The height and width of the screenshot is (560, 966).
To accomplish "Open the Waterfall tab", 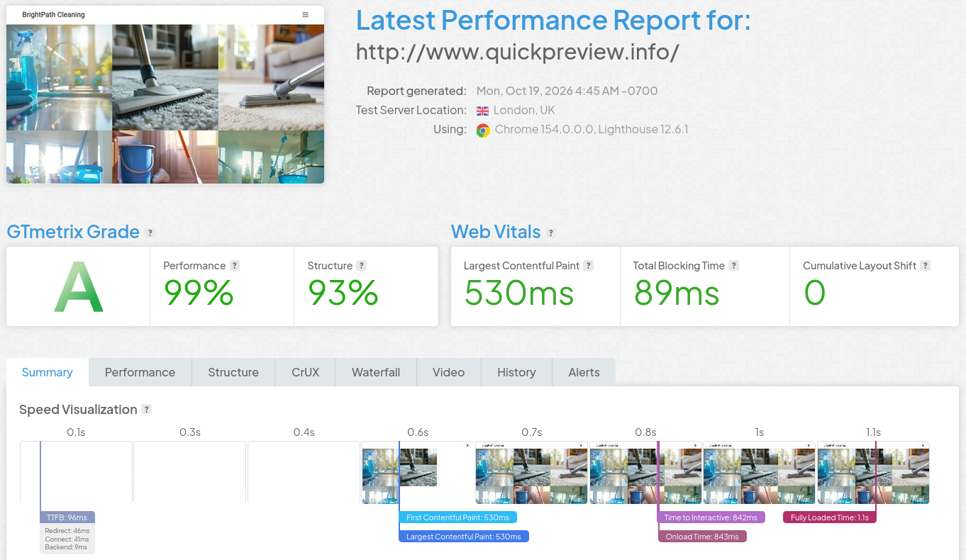I will tap(376, 372).
